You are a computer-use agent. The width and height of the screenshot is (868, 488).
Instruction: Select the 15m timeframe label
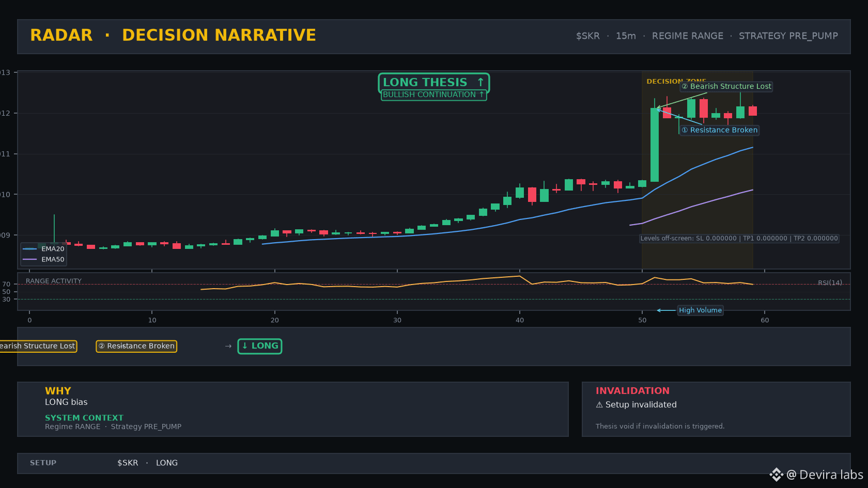(x=626, y=36)
